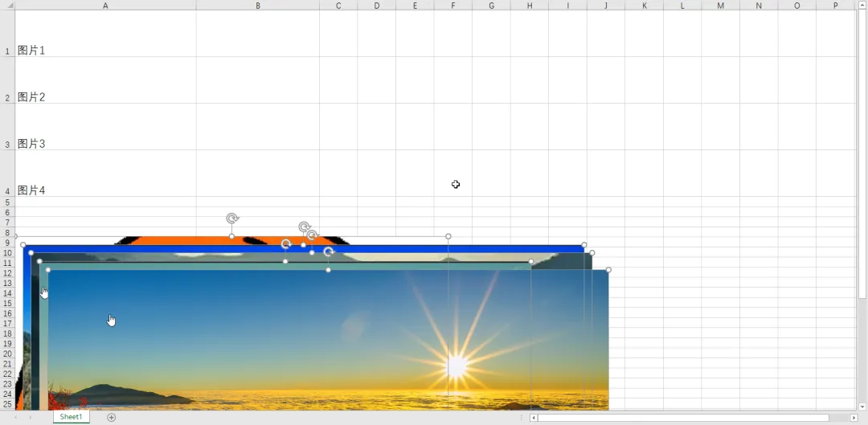
Task: Click the blue-bordered picture's top edge strip
Action: point(303,248)
